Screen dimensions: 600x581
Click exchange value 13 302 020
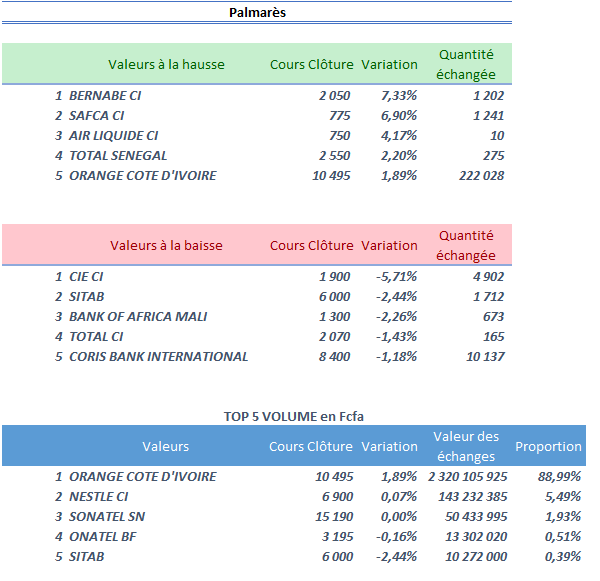476,536
